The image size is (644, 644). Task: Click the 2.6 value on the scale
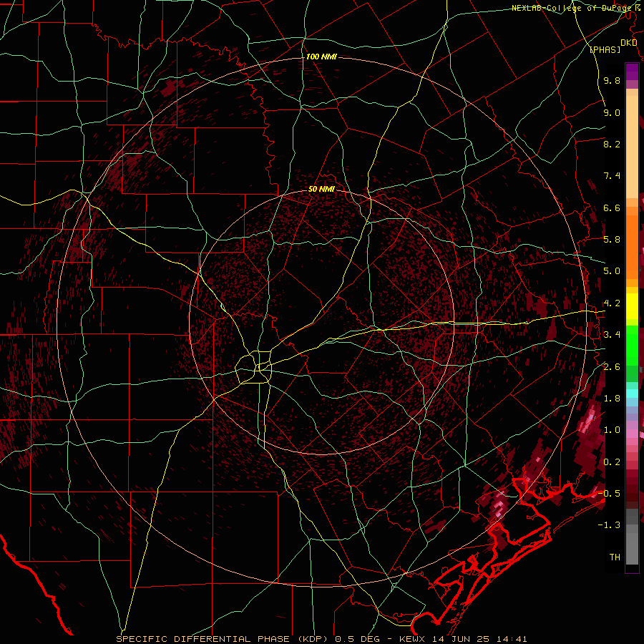click(612, 367)
